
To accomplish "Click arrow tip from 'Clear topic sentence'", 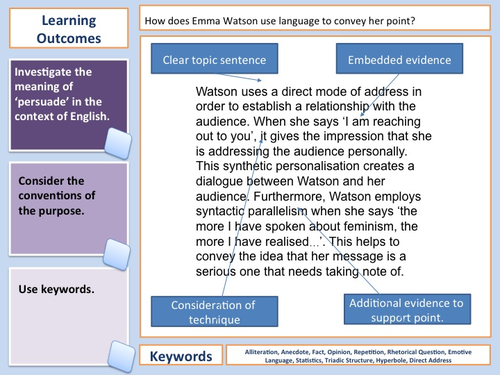I will point(260,80).
